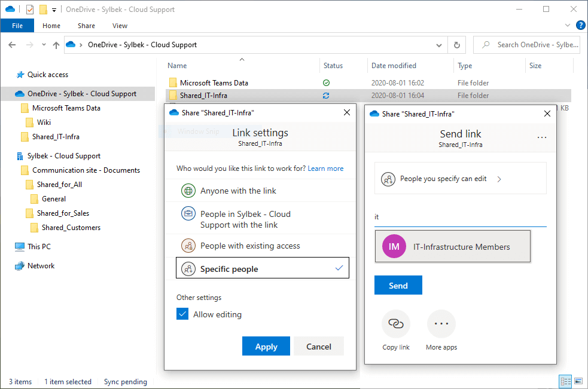
Task: Select Quick access in navigation pane
Action: coord(48,75)
